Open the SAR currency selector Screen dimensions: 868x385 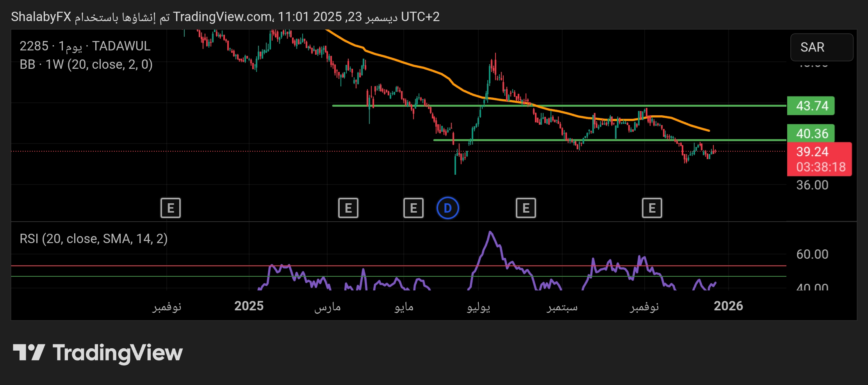(x=821, y=47)
